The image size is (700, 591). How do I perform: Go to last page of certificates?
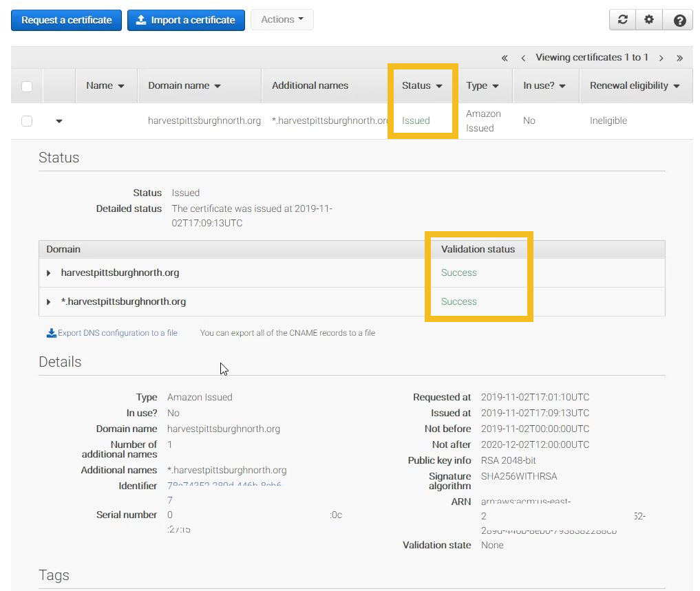tap(679, 58)
